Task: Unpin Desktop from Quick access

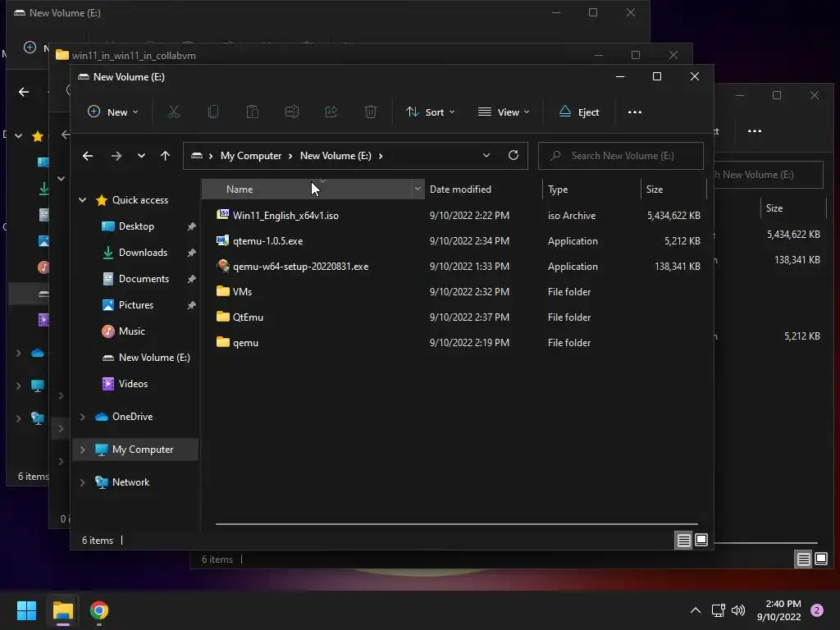Action: click(191, 226)
